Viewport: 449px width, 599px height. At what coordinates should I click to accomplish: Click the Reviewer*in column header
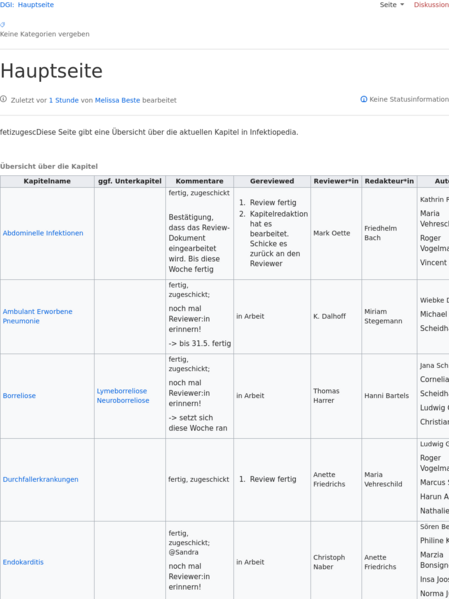[x=336, y=181]
